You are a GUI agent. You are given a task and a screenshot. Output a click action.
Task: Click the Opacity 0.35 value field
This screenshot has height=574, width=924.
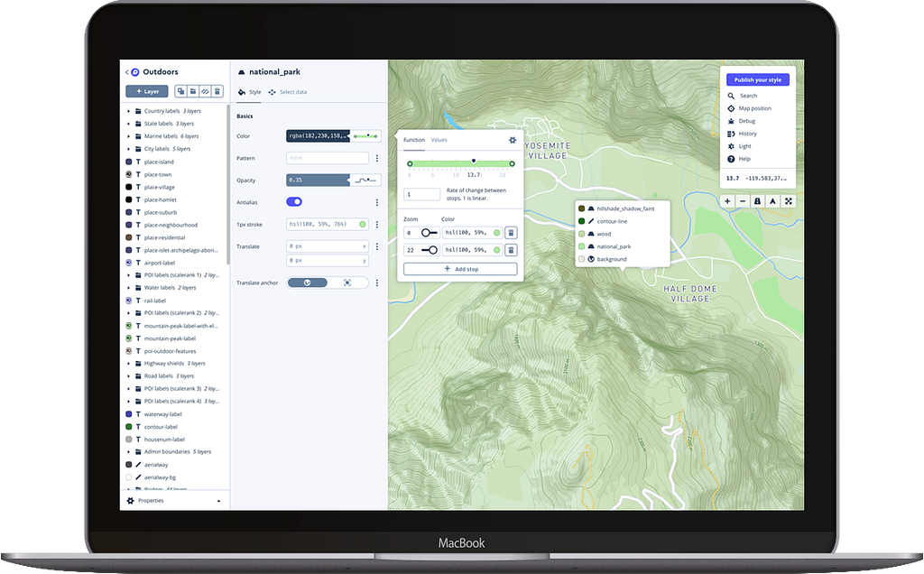(319, 181)
